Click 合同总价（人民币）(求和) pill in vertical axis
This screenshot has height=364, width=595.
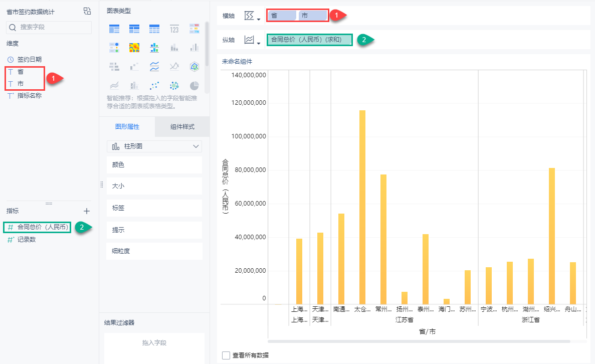pos(310,40)
